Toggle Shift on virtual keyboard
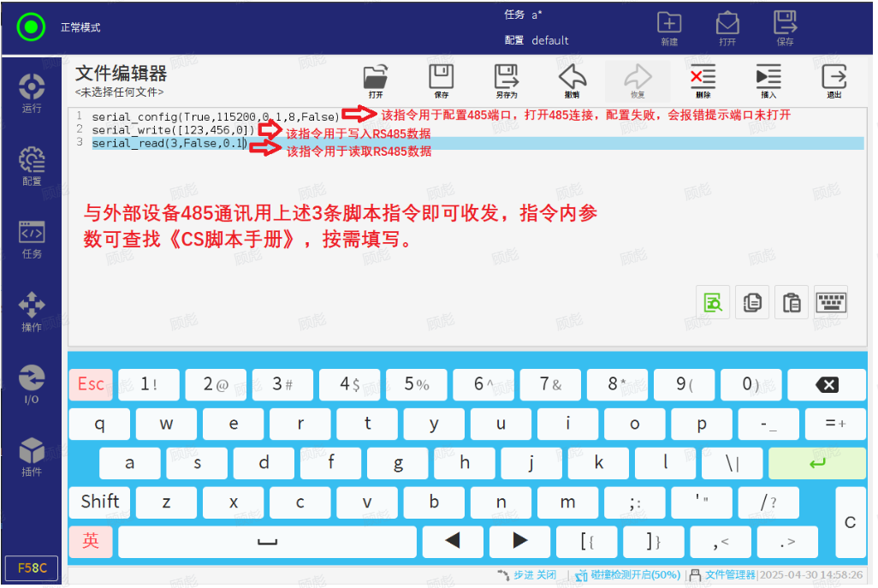The image size is (878, 588). tap(99, 502)
